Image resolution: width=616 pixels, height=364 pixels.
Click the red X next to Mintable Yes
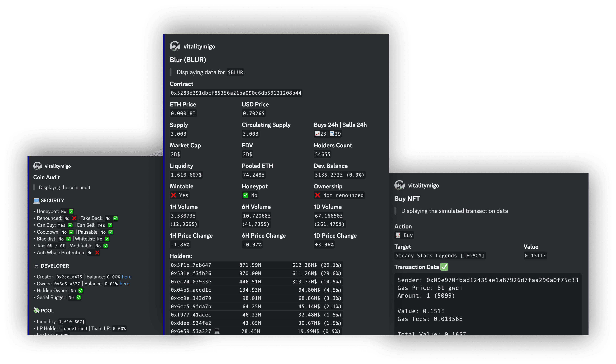click(173, 195)
